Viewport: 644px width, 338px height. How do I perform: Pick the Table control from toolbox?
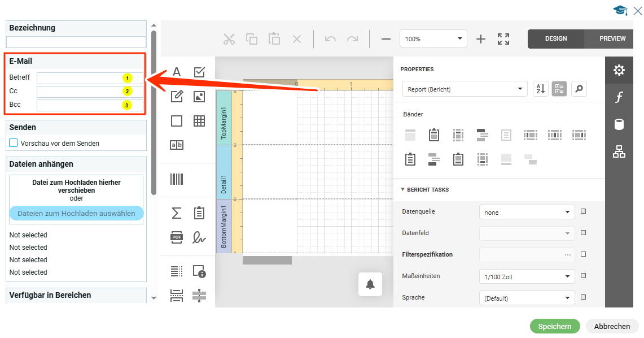(199, 120)
